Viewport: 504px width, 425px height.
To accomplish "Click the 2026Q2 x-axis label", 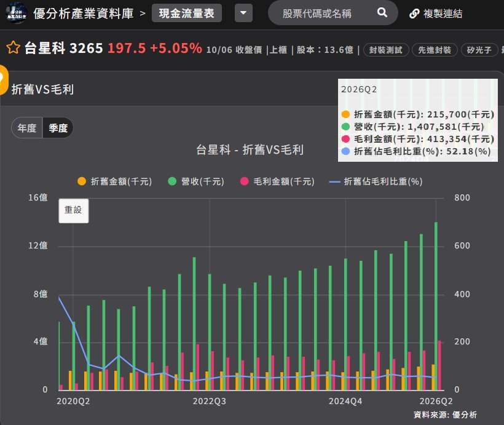I will [436, 401].
